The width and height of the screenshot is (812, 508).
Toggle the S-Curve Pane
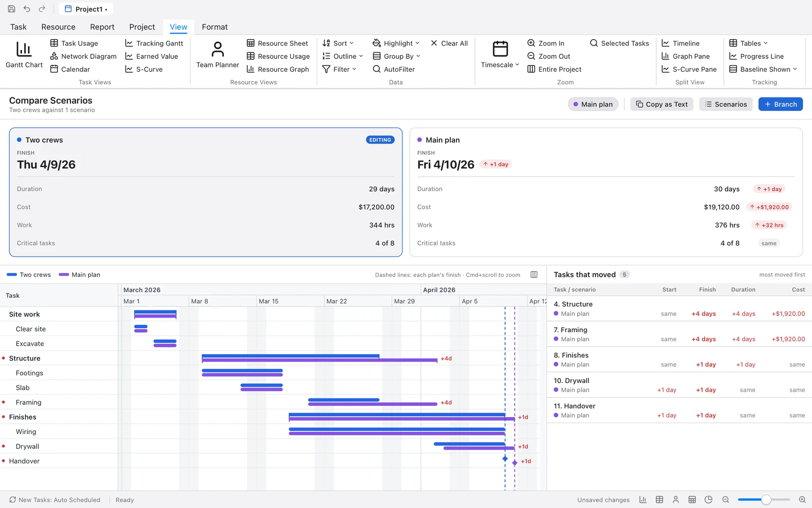(x=689, y=69)
